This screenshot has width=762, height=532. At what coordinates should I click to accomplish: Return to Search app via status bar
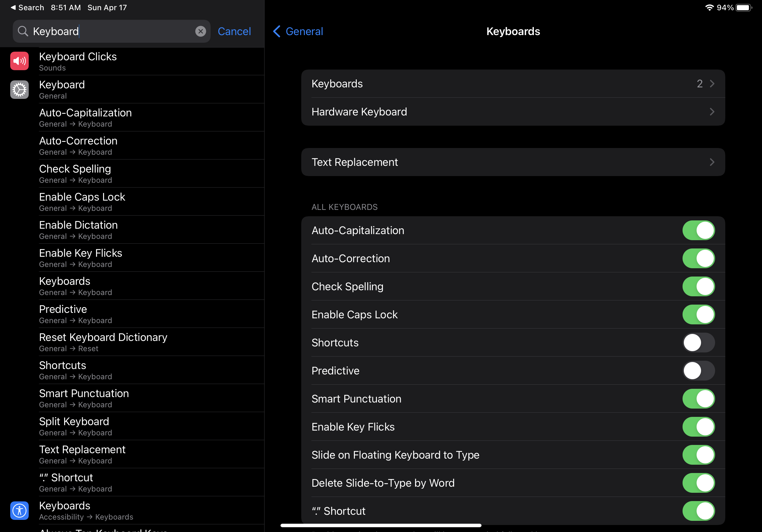pos(27,7)
